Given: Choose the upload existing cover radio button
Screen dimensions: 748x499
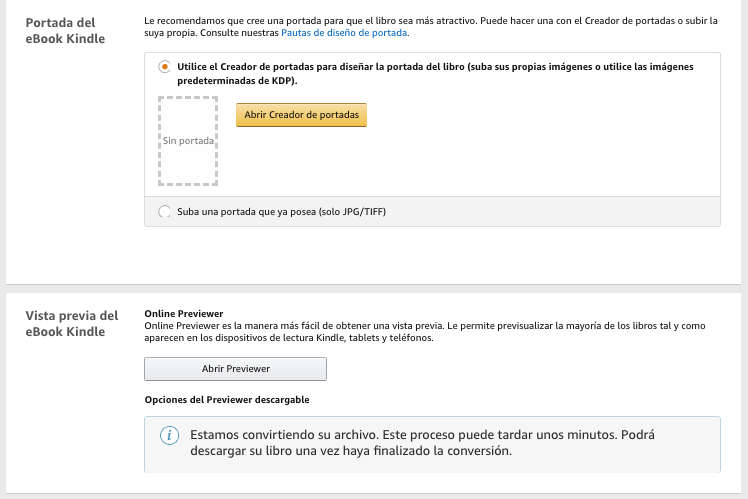Looking at the screenshot, I should (164, 211).
